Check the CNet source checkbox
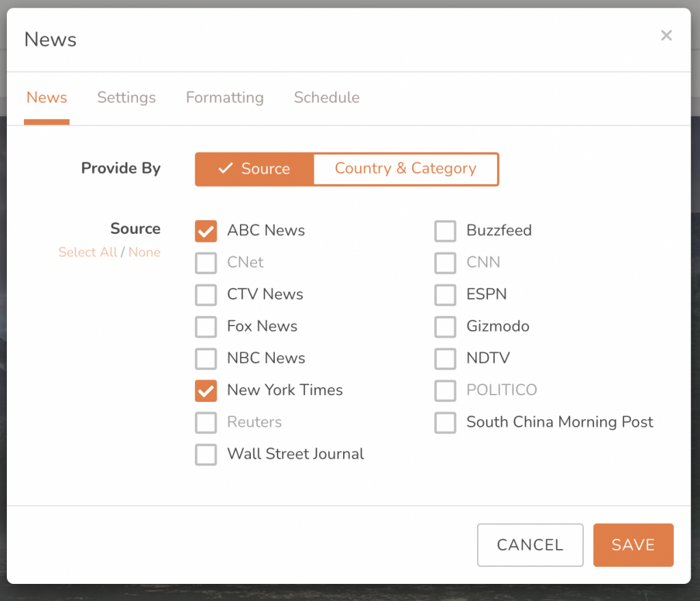 pos(206,263)
